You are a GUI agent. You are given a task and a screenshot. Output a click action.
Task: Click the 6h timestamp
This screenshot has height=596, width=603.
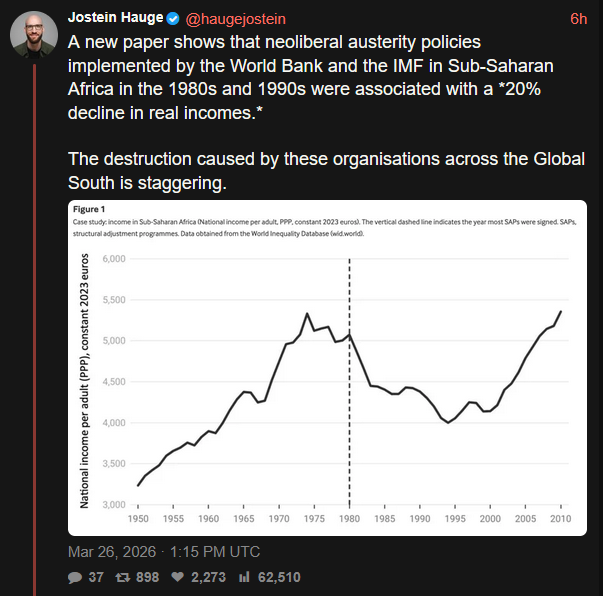click(578, 19)
